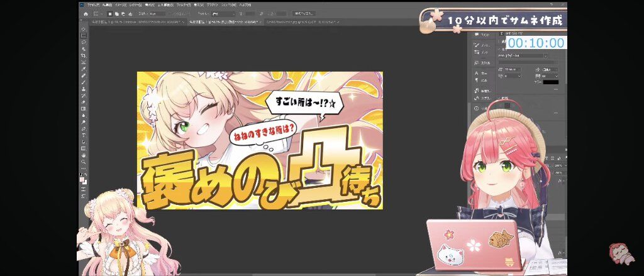This screenshot has width=644, height=276.
Task: Select the Crop tool
Action: point(84,55)
